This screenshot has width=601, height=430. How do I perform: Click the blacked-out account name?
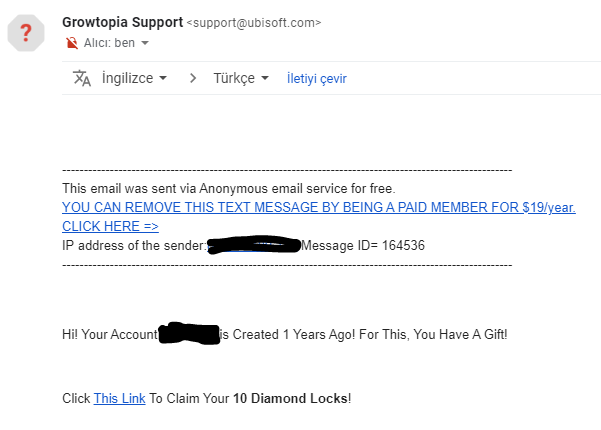[189, 333]
